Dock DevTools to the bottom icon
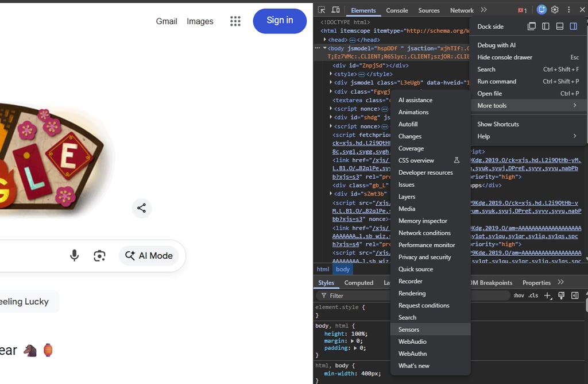 click(x=559, y=26)
